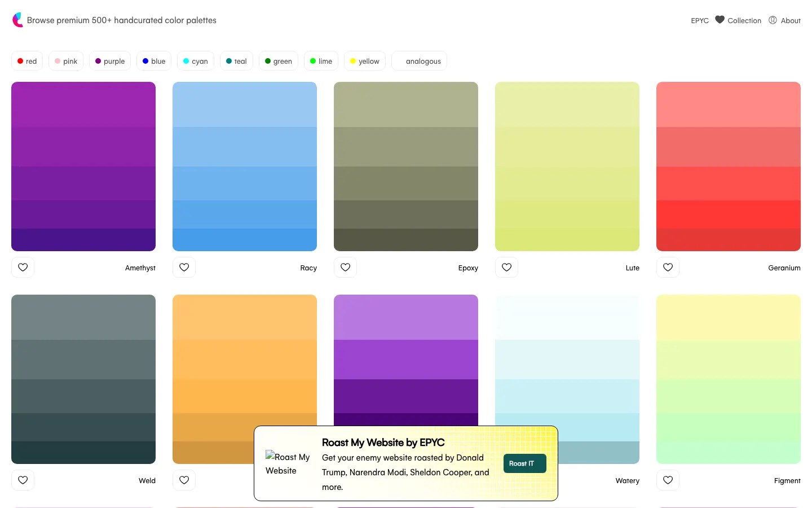The height and width of the screenshot is (508, 812).
Task: Open the About page
Action: click(x=784, y=20)
